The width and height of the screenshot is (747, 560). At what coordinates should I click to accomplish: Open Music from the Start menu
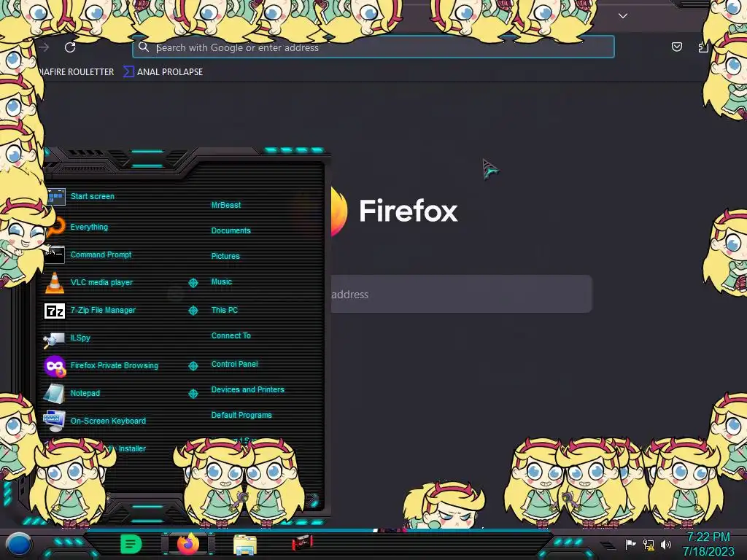click(x=222, y=281)
